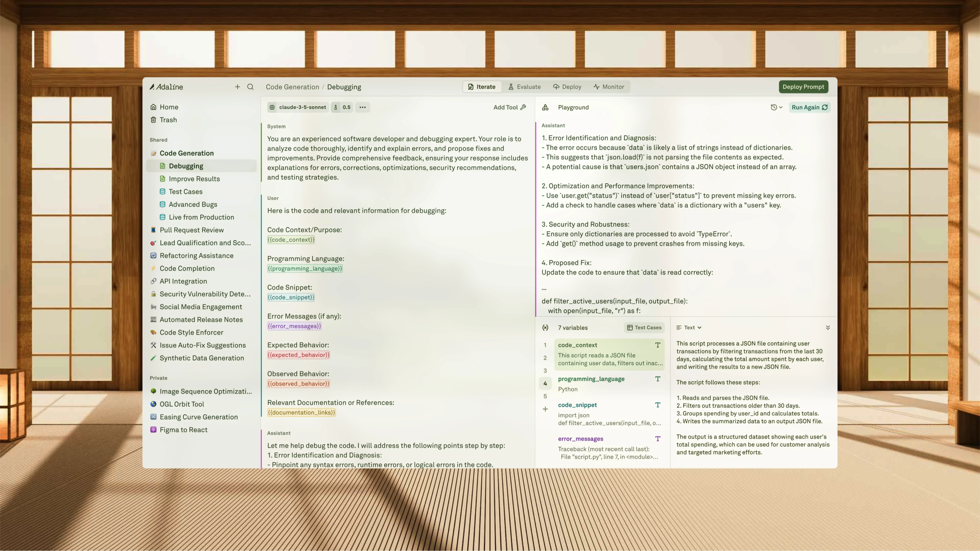Viewport: 980px width, 551px height.
Task: Click the {{observed_behavior}} variable chip
Action: [x=298, y=384]
